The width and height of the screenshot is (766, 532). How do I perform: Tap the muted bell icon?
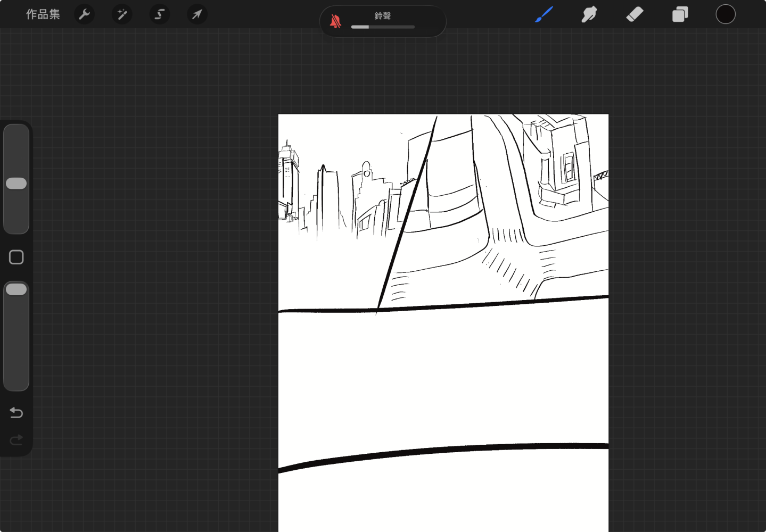click(x=335, y=21)
